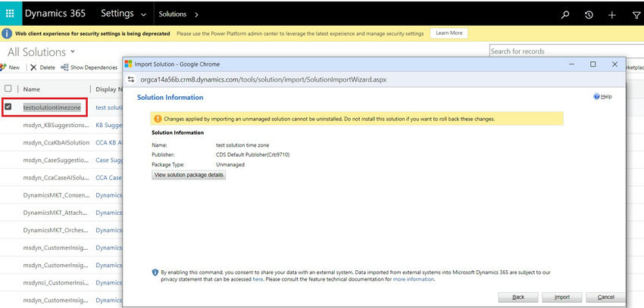This screenshot has height=308, width=644.
Task: Sort by the Name column header
Action: coord(31,89)
